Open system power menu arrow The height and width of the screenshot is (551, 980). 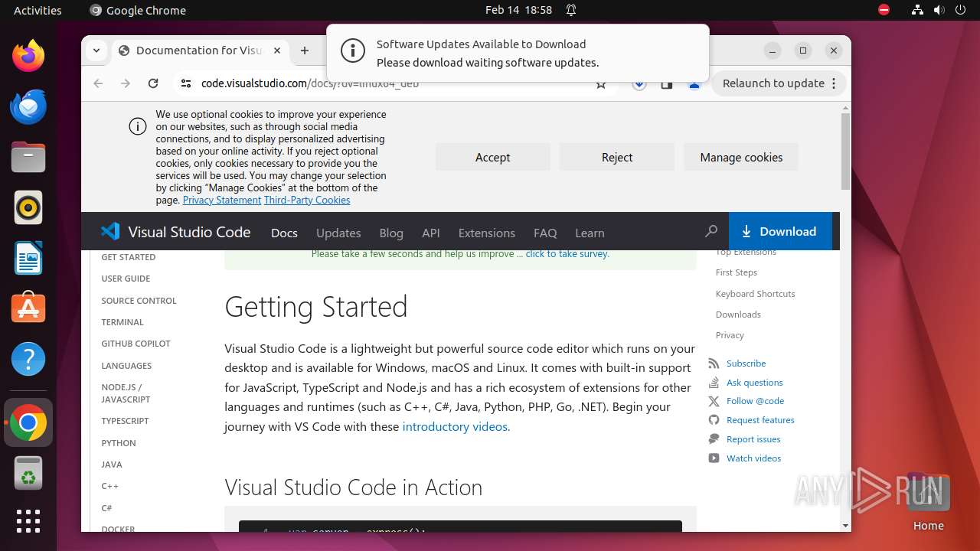point(960,10)
